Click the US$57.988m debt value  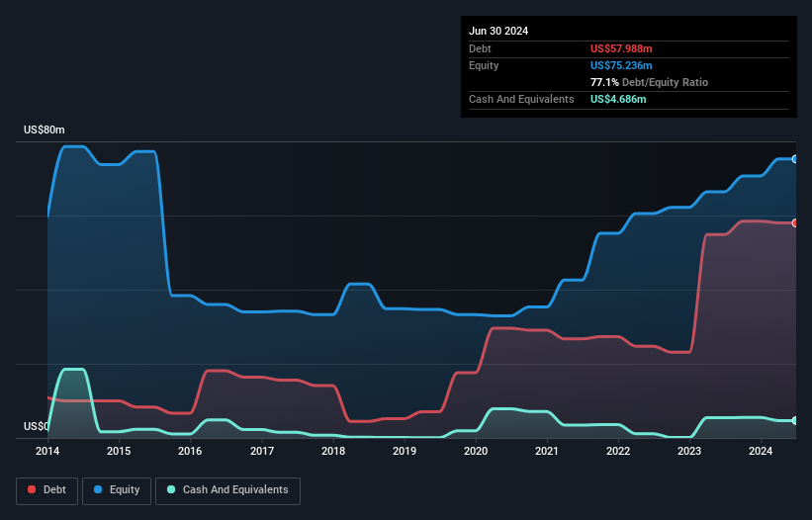click(621, 48)
